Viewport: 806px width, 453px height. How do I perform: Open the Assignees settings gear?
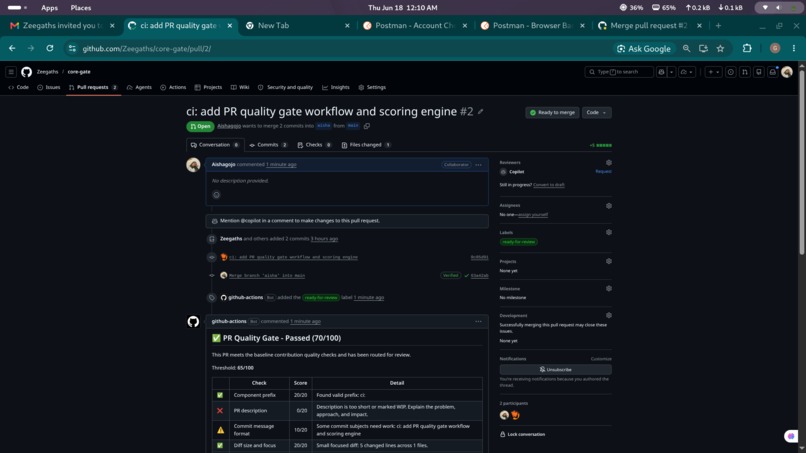click(x=609, y=206)
